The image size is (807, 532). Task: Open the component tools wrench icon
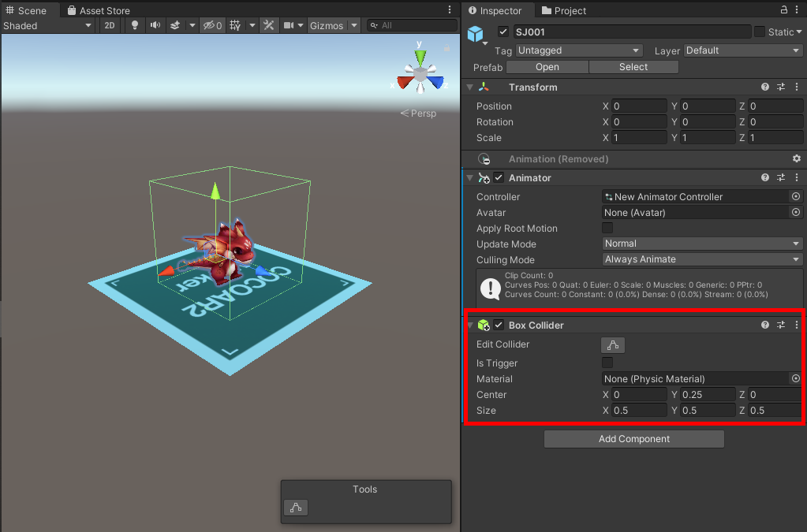[x=269, y=25]
